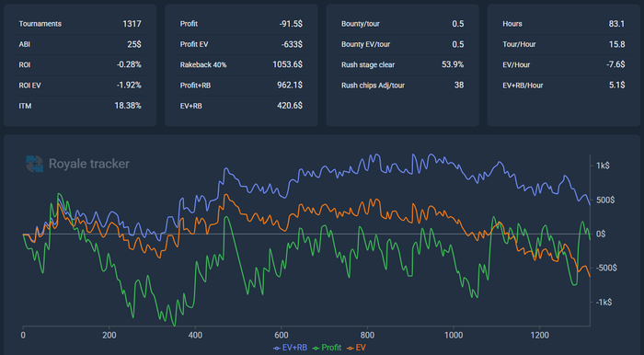Image resolution: width=644 pixels, height=355 pixels.
Task: Click the Bounty EV/tour row
Action: pos(403,44)
